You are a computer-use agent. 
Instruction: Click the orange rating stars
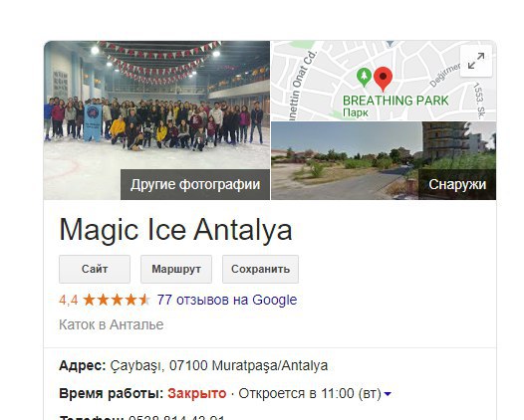[x=116, y=300]
